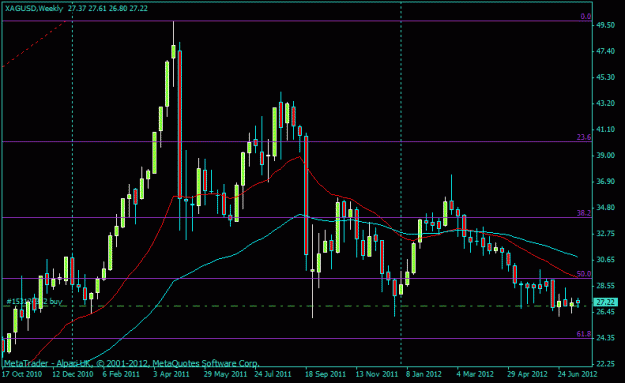Click the 50.0 Fibonacci level label
This screenshot has width=625, height=383.
click(584, 274)
